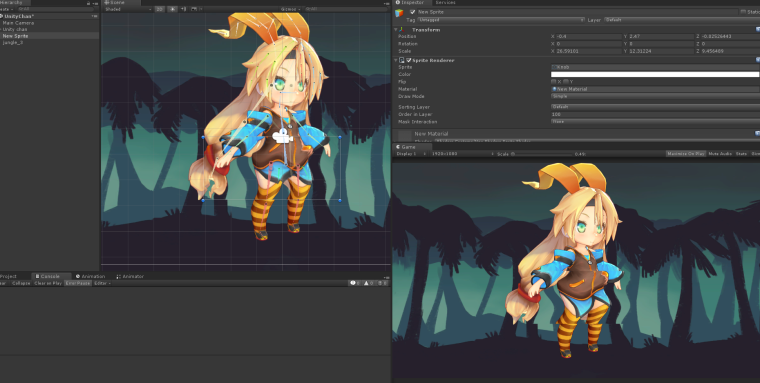
Task: Open the Sorting Layer dropdown
Action: point(655,107)
